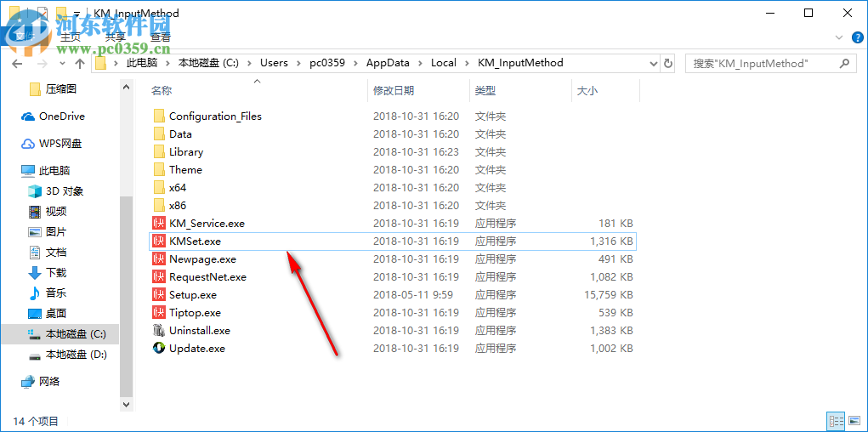Go to Local in the breadcrumb
The width and height of the screenshot is (868, 432).
pyautogui.click(x=444, y=63)
